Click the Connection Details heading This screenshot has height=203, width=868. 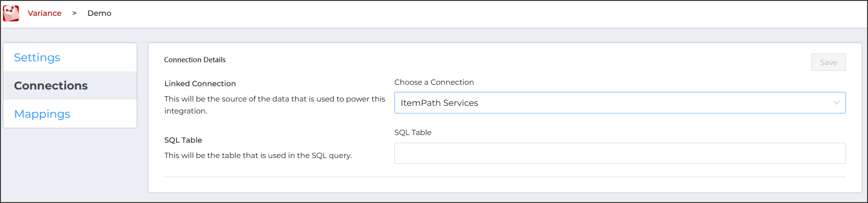[195, 60]
